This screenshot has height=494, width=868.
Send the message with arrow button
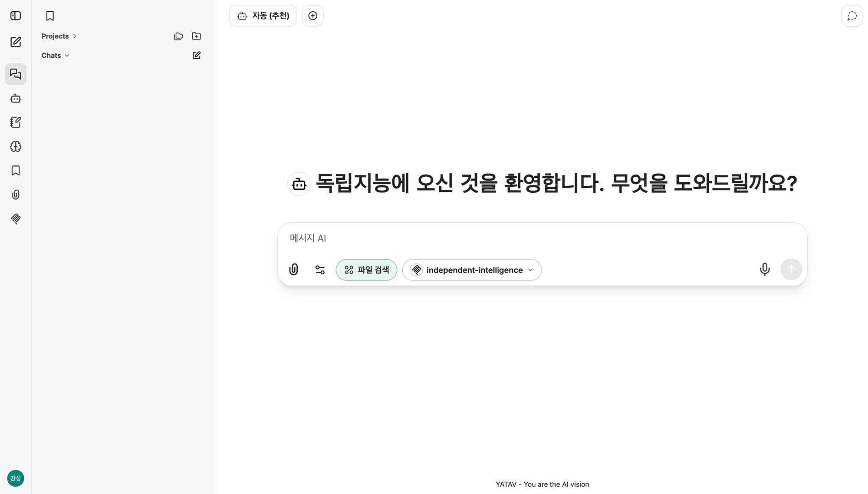click(x=791, y=270)
